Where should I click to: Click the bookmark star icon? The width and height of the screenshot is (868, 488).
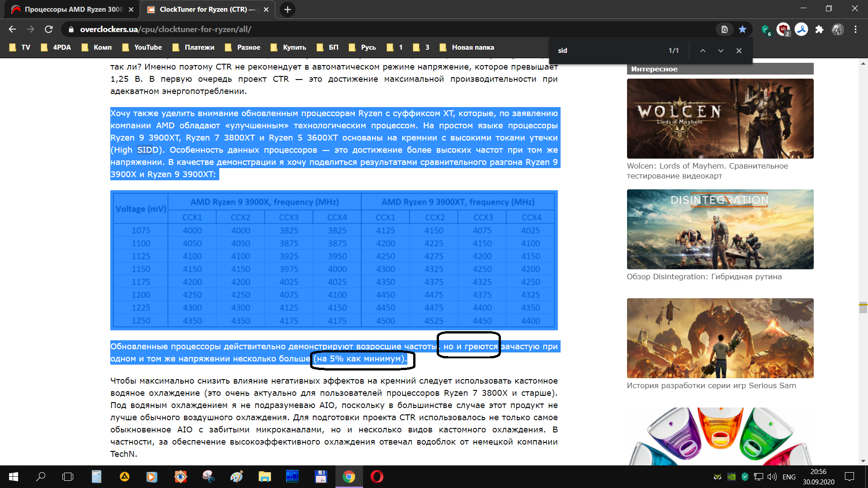(x=742, y=29)
